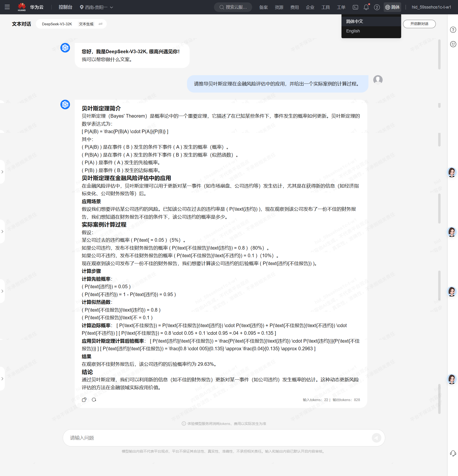
Task: Click the 搜索云服务 search box
Action: (x=233, y=7)
